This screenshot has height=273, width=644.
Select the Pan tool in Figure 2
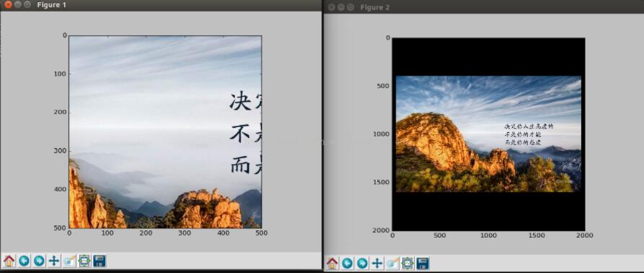(377, 263)
